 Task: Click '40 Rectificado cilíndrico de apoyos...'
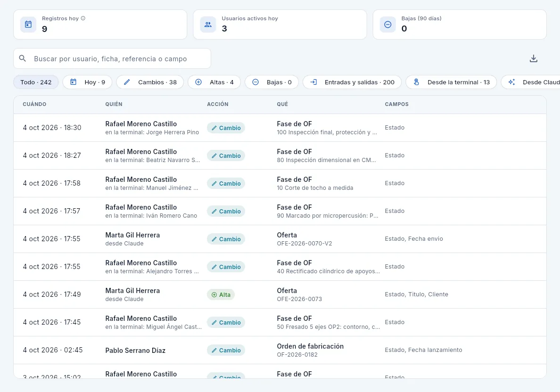point(328,271)
